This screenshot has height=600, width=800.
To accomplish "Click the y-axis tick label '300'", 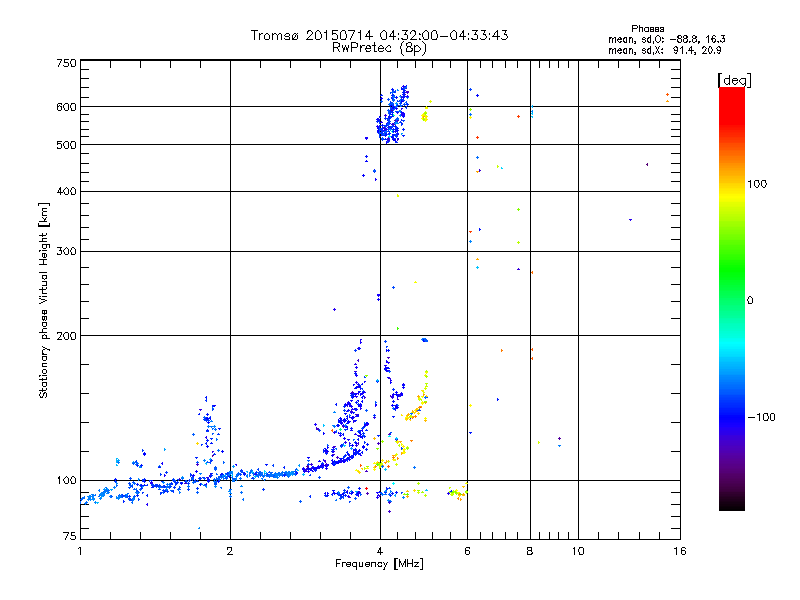I will point(66,252).
